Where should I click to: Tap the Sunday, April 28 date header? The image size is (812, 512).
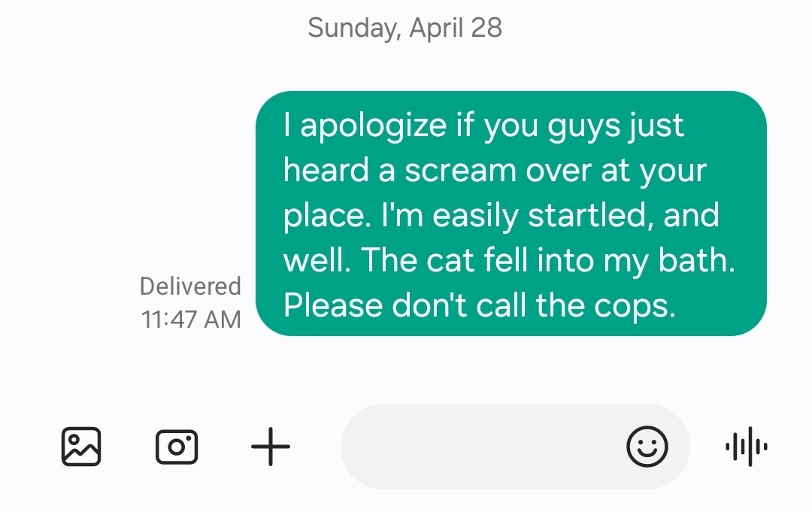click(x=405, y=27)
